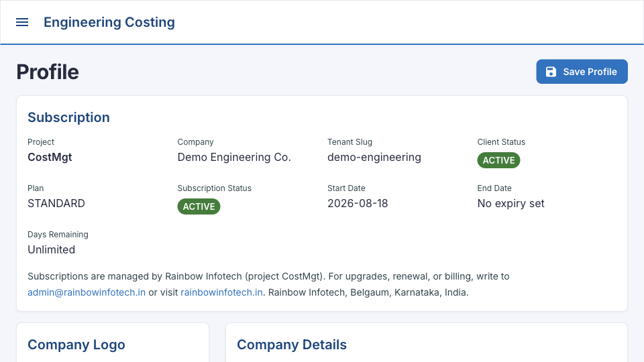Screen dimensions: 644x362
Task: Open the hamburger navigation menu
Action: coord(22,22)
